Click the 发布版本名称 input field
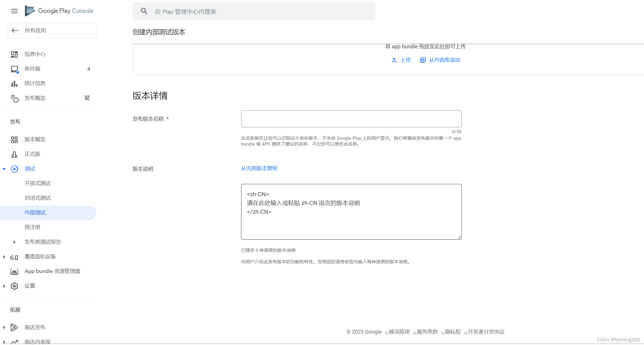Screen dimensions: 644x345 351,119
